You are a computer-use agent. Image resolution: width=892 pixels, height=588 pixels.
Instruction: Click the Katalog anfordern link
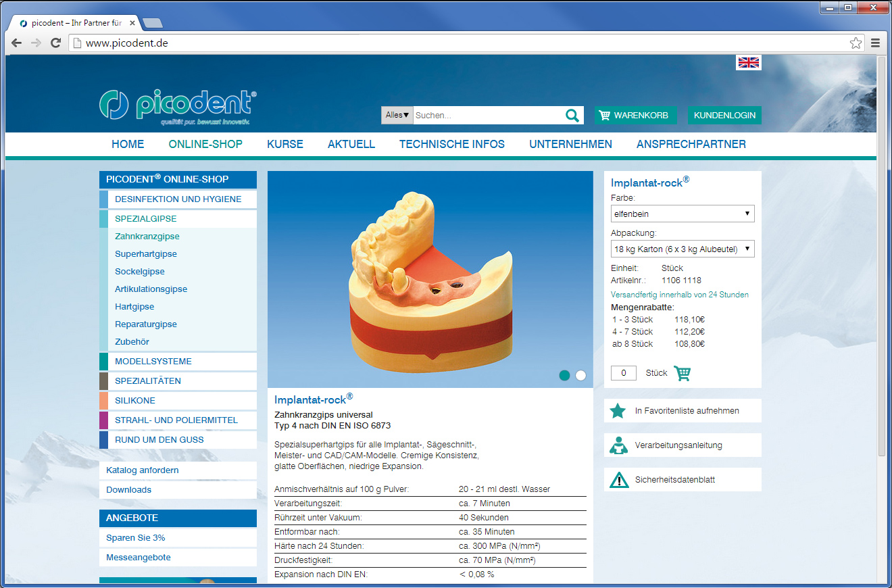point(143,470)
